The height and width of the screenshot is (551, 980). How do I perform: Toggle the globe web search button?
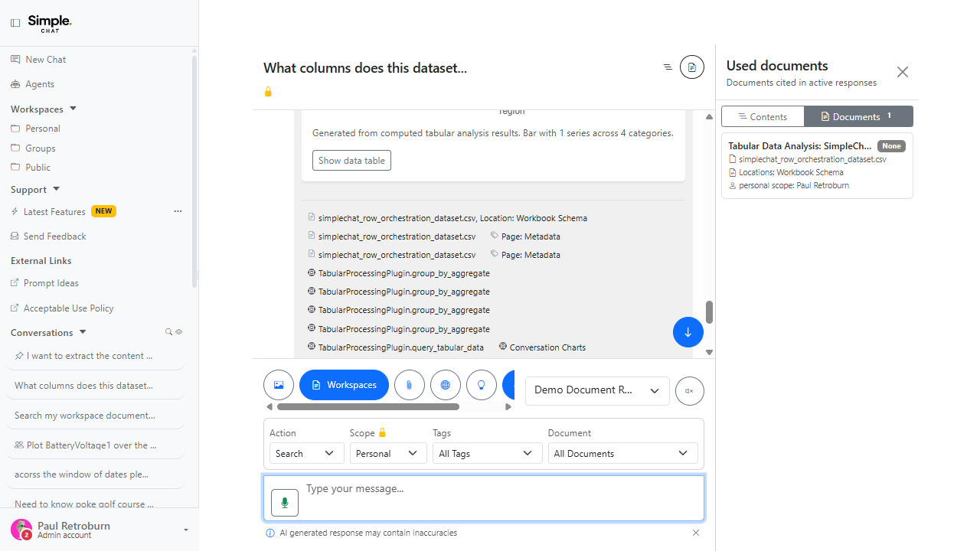446,385
